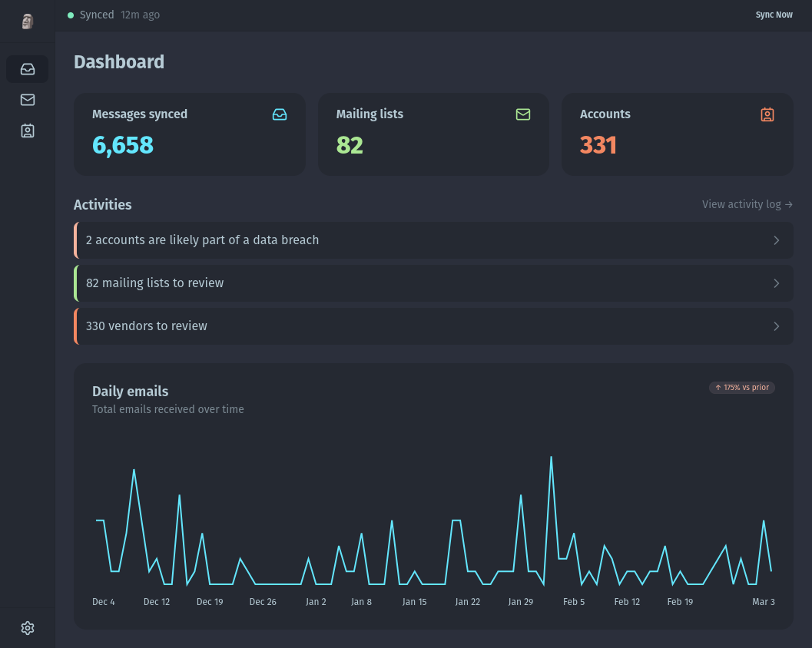Open the moai statue app logo

pos(28,21)
